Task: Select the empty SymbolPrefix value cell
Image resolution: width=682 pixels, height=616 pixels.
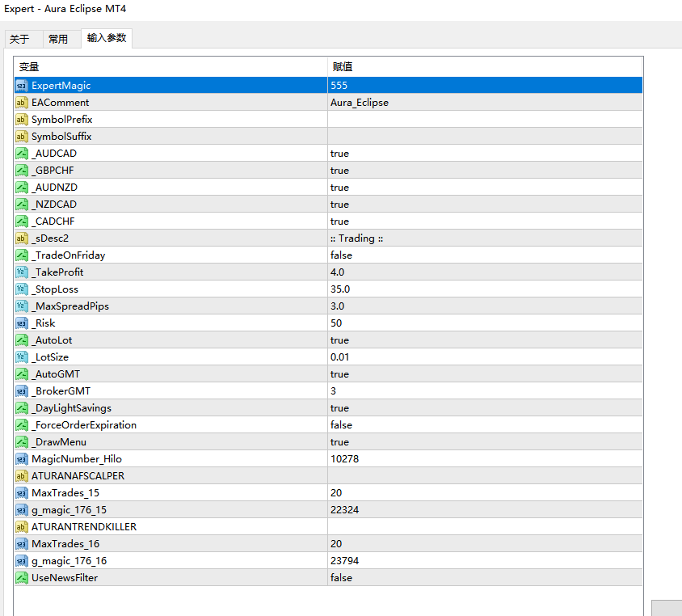Action: coord(485,120)
